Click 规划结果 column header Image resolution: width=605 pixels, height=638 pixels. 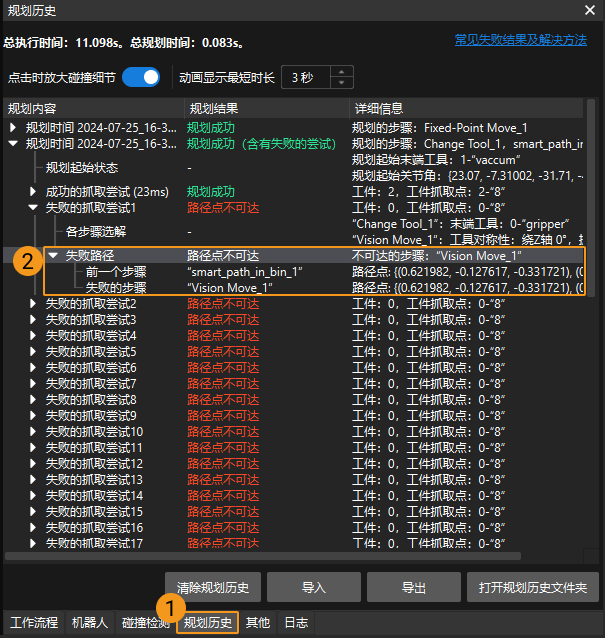click(267, 108)
